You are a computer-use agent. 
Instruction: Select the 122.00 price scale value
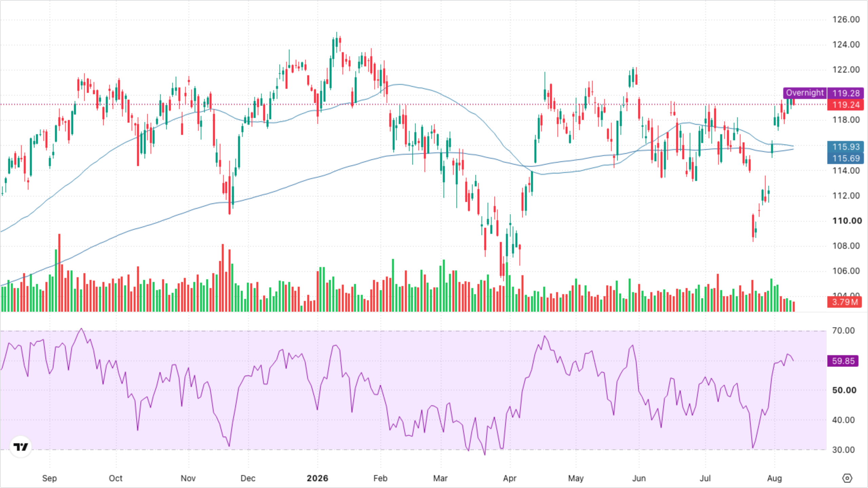point(846,69)
